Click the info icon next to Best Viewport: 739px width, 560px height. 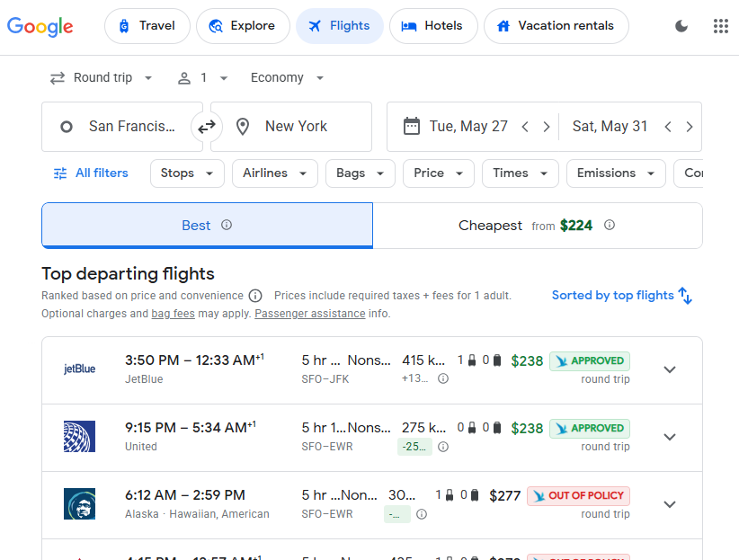tap(227, 225)
